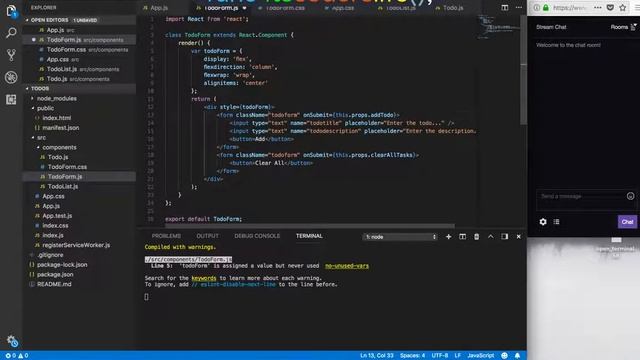Open the Source Control view
This screenshot has width=640, height=360.
click(11, 55)
